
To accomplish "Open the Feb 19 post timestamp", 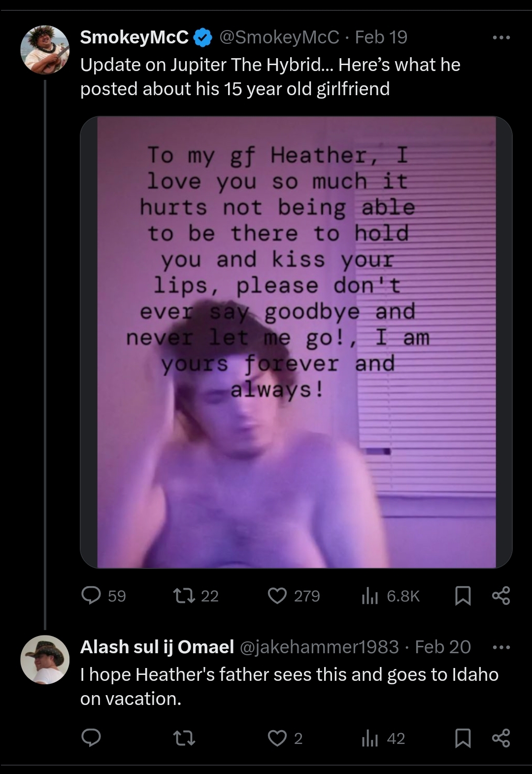I will pyautogui.click(x=381, y=37).
